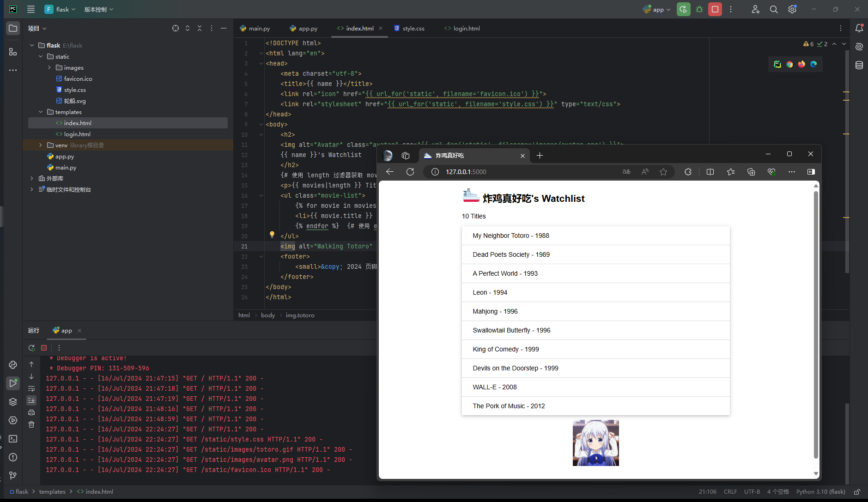
Task: Click the Debug bug icon in toolbar
Action: (699, 9)
